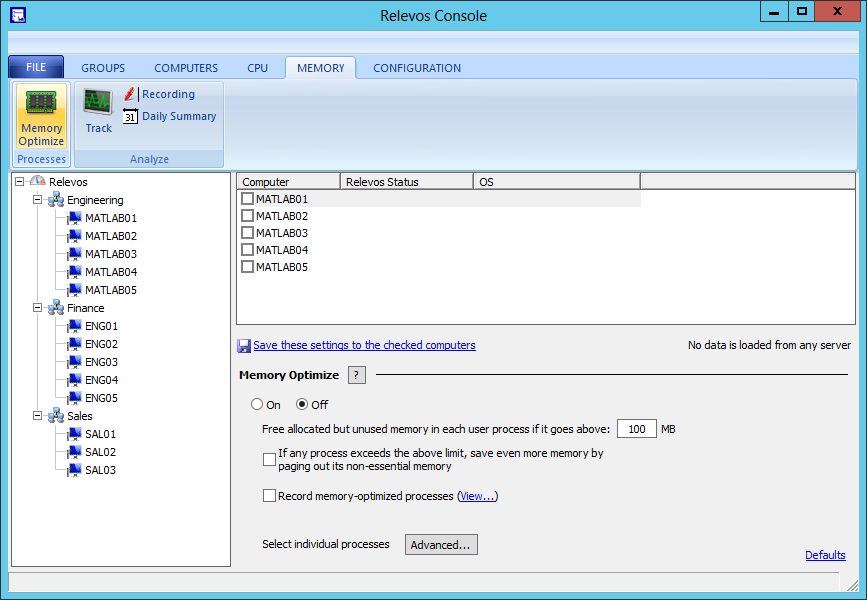Screen dimensions: 867x600
Task: Click the ENG02 computer icon
Action: click(74, 343)
